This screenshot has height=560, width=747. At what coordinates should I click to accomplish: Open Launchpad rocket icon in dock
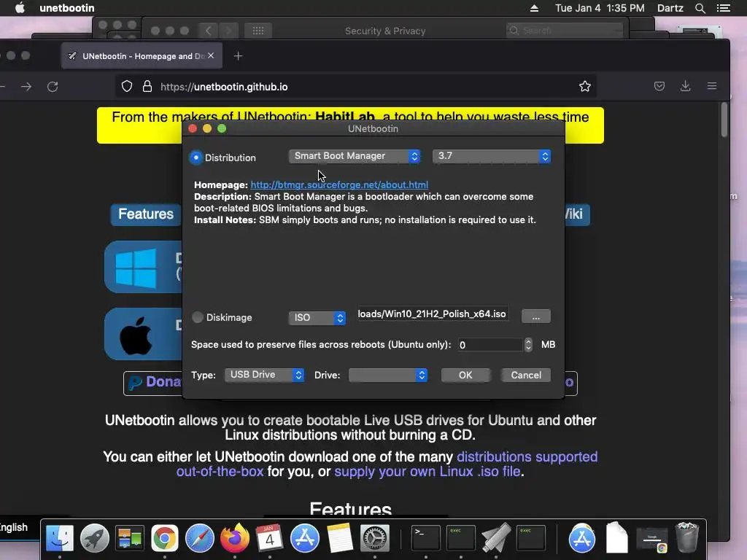(94, 538)
